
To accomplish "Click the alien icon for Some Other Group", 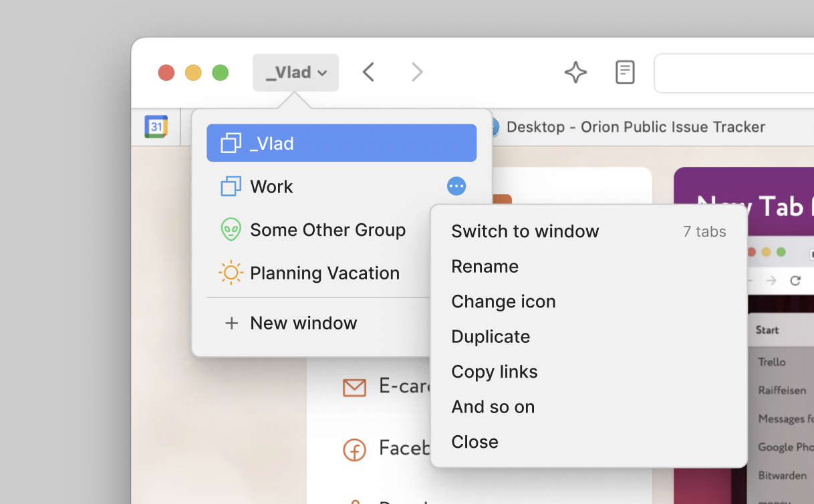I will pos(231,230).
